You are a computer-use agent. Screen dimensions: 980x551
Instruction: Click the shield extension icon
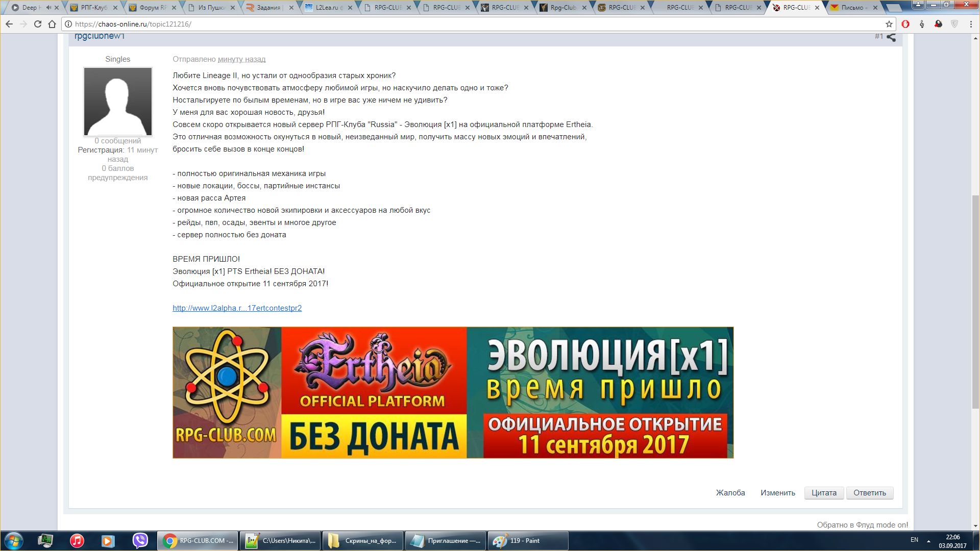tap(954, 24)
